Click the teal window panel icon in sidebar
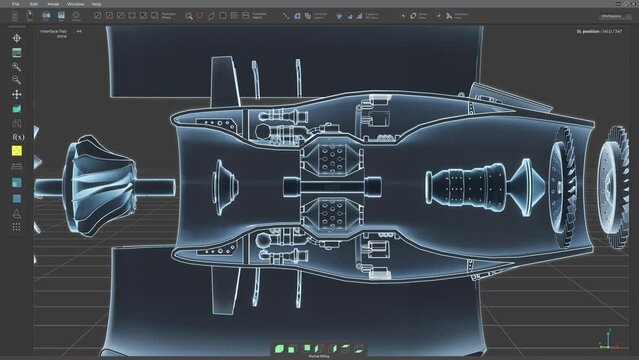 [x=17, y=53]
